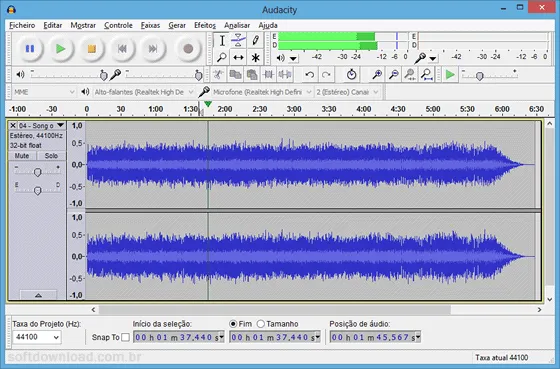Select the Fim radio button
Viewport: 560px width, 369px height.
pos(233,324)
